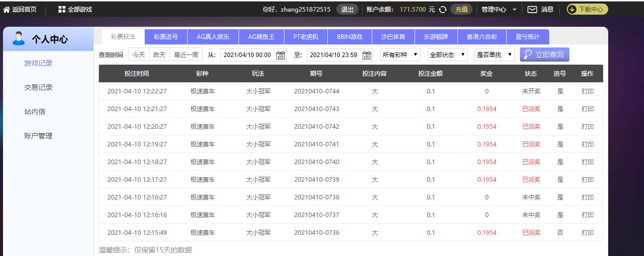This screenshot has width=644, height=256.
Task: Click 打印 for period 20210410-0737
Action: [588, 215]
